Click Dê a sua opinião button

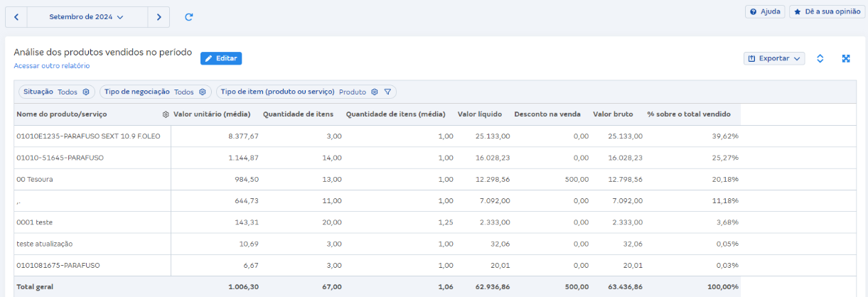pos(827,12)
